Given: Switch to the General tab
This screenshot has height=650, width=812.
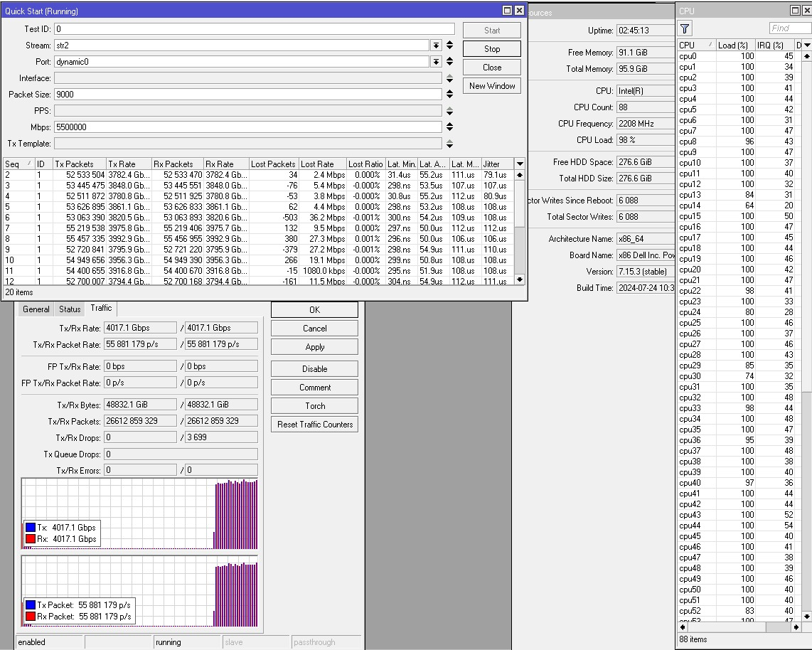Looking at the screenshot, I should coord(36,309).
